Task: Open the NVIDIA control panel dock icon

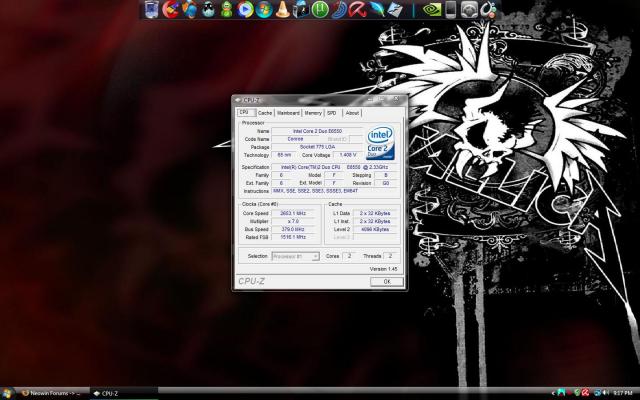Action: (x=431, y=9)
